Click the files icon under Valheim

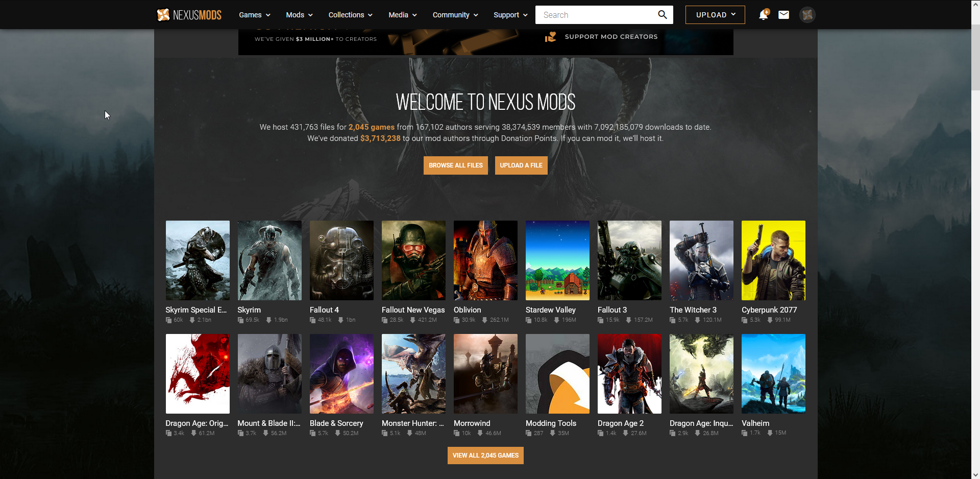coord(745,433)
